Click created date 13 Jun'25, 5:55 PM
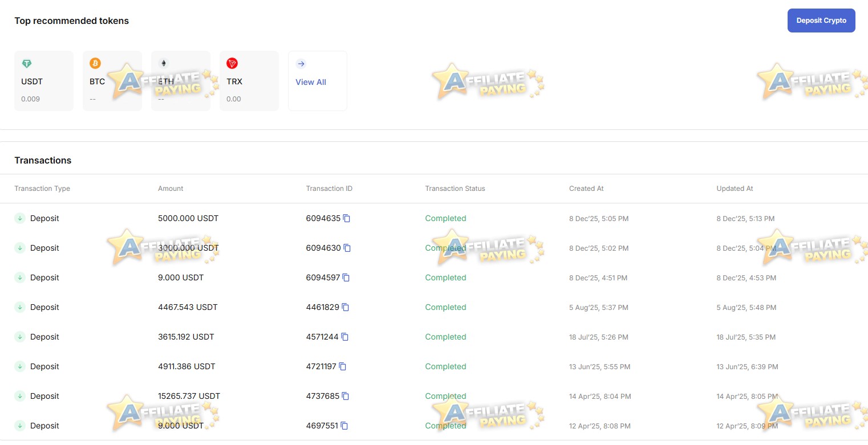Image resolution: width=868 pixels, height=445 pixels. pos(600,367)
